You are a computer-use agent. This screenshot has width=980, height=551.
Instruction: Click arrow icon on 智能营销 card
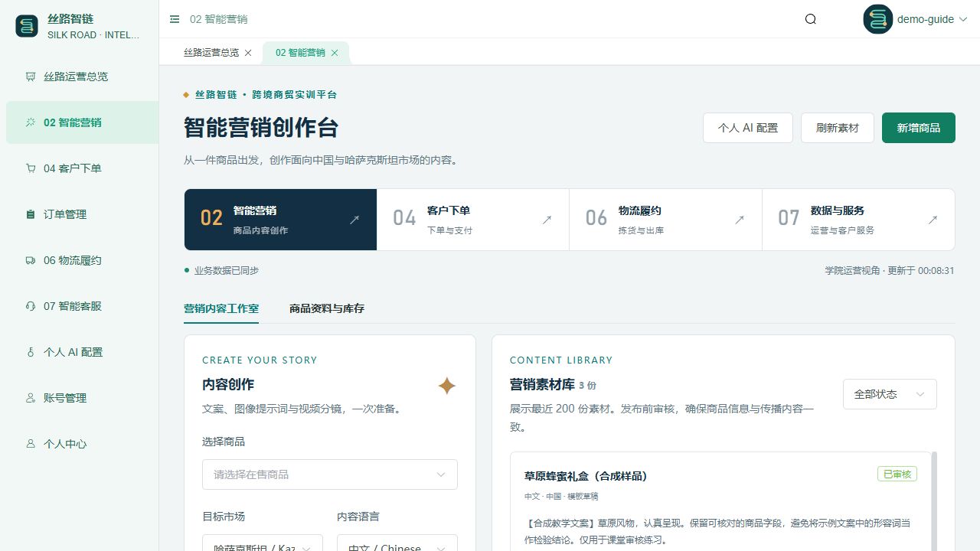pyautogui.click(x=354, y=220)
